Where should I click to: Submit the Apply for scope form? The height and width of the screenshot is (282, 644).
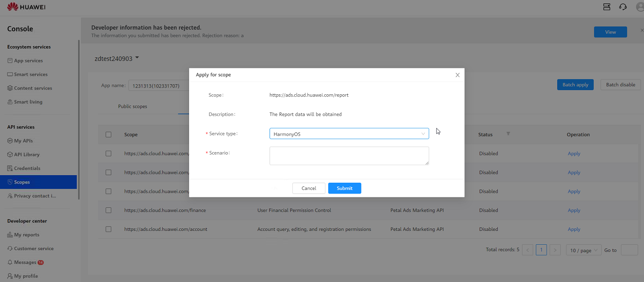[x=344, y=188]
